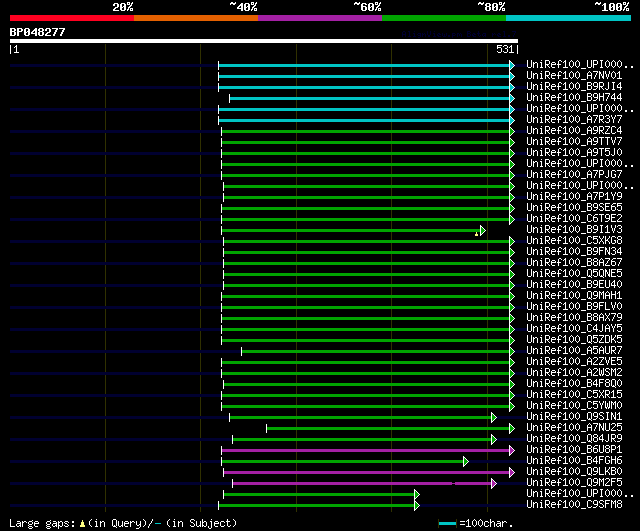Open hit UniRef100_A7R3Y7
This screenshot has height=531, width=640.
coord(574,120)
